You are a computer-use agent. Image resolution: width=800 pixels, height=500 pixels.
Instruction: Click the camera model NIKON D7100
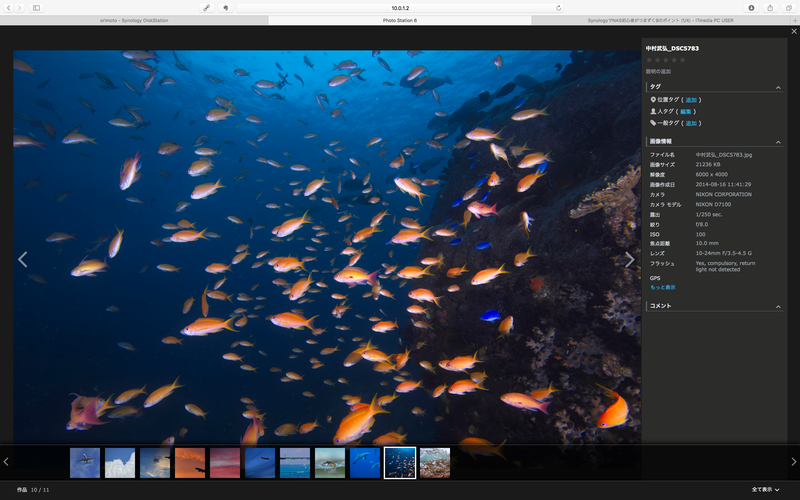(x=713, y=204)
